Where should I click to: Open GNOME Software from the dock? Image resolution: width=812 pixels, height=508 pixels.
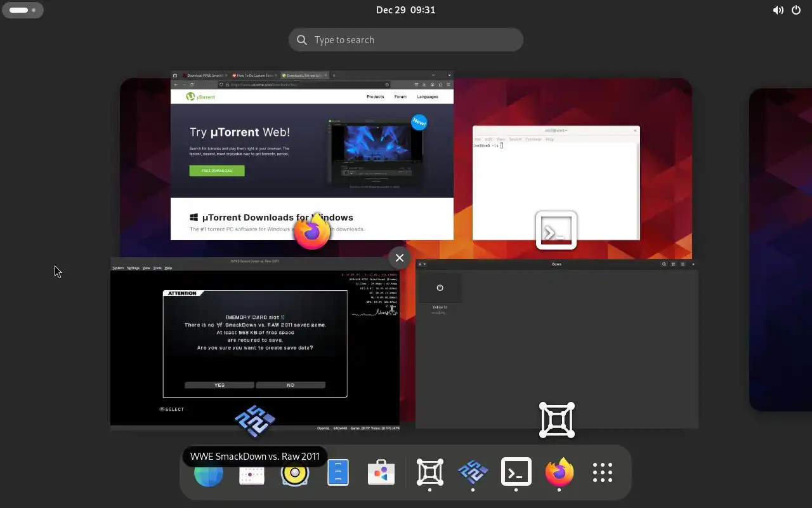[x=381, y=472]
